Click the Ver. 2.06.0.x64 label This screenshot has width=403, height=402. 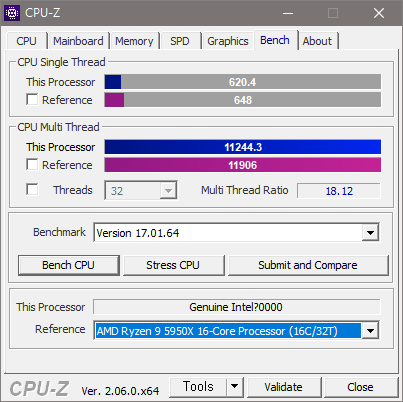tap(120, 391)
